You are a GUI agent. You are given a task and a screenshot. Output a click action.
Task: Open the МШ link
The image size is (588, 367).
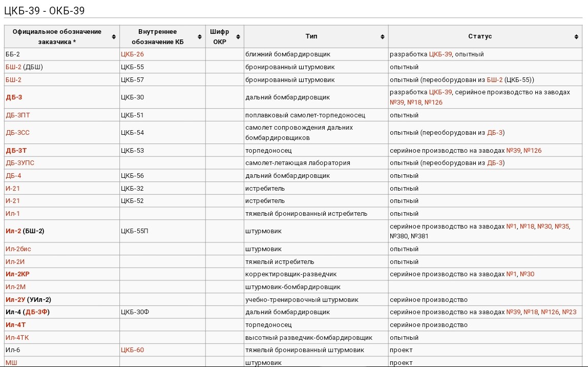(11, 363)
